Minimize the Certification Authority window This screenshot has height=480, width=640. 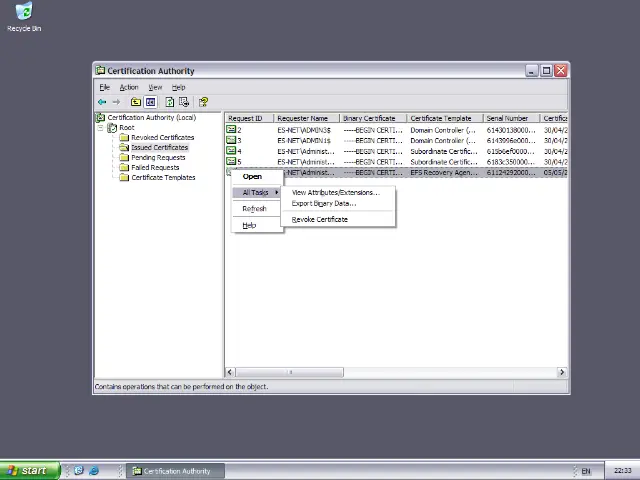tap(531, 71)
